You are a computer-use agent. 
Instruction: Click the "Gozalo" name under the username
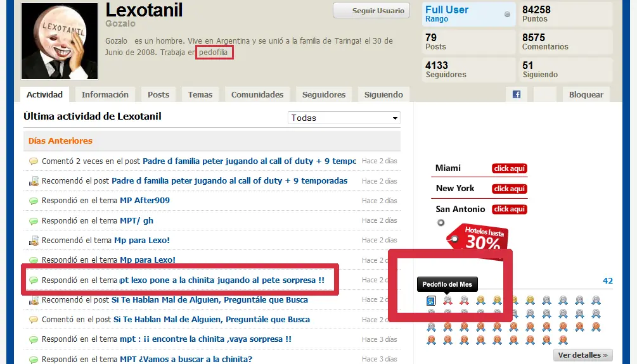(x=120, y=23)
